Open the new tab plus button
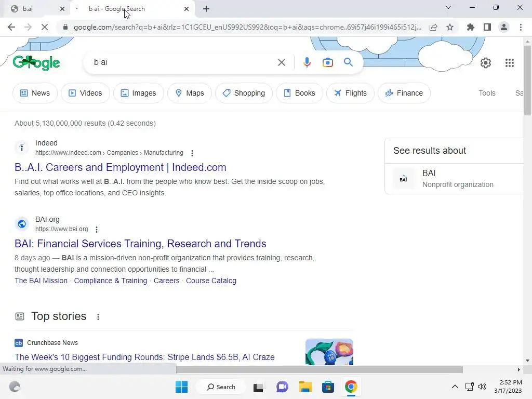This screenshot has width=532, height=399. point(206,9)
